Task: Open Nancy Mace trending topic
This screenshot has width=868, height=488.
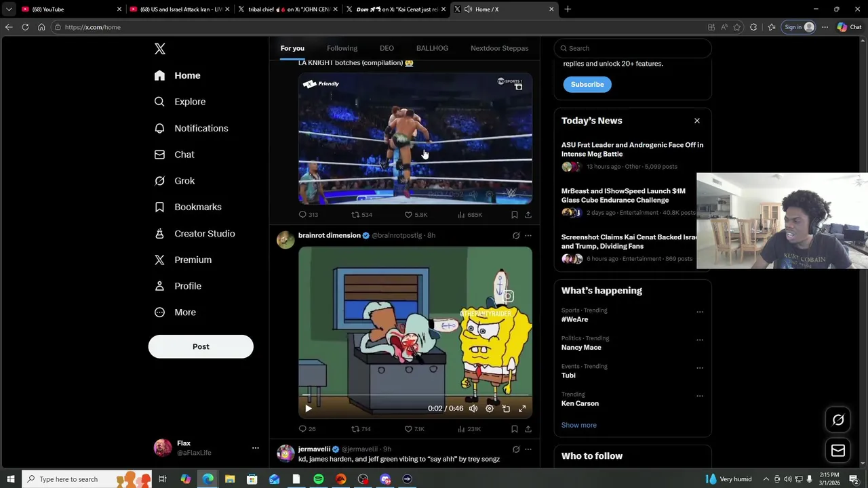Action: point(581,347)
